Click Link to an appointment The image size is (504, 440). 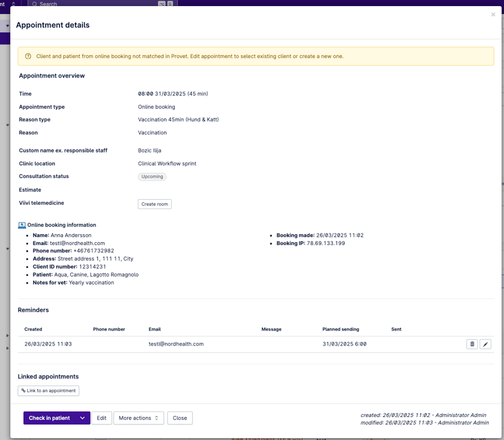(48, 391)
